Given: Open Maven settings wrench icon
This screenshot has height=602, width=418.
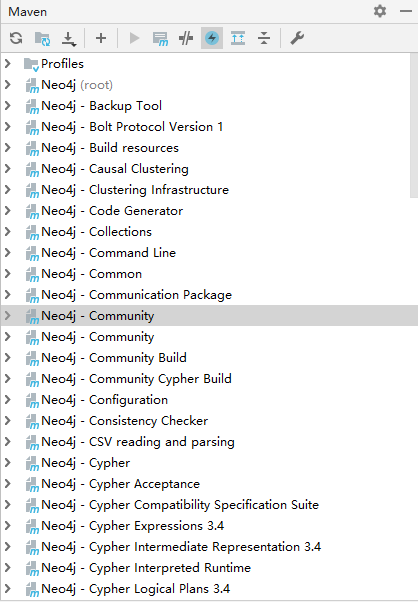Looking at the screenshot, I should click(x=297, y=38).
